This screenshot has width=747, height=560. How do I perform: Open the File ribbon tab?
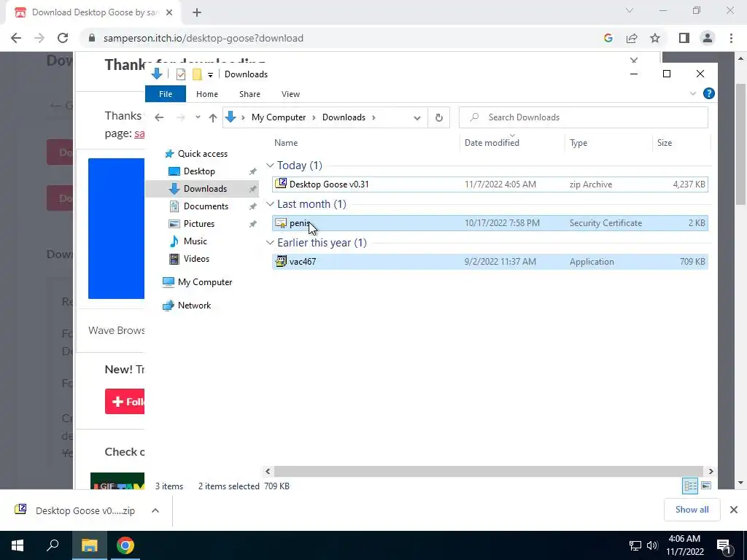[x=166, y=94]
